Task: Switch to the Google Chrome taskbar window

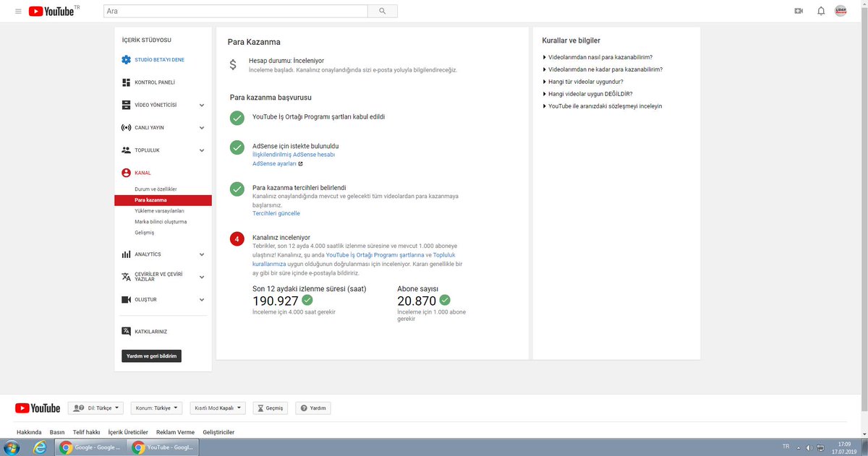Action: pyautogui.click(x=90, y=447)
